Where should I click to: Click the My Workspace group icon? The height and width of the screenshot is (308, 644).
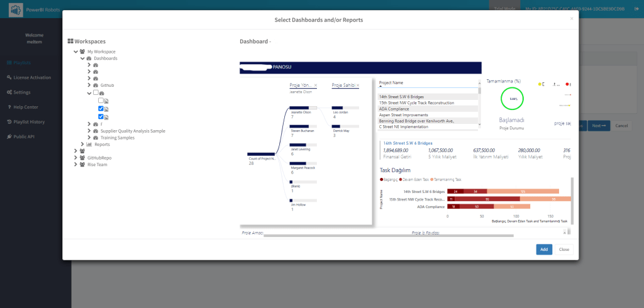pos(82,52)
